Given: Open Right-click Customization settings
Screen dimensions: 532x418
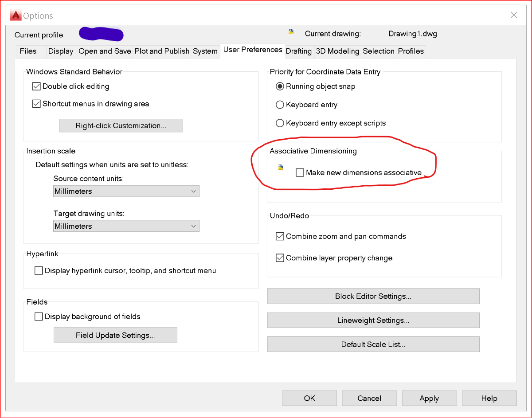Looking at the screenshot, I should 121,125.
